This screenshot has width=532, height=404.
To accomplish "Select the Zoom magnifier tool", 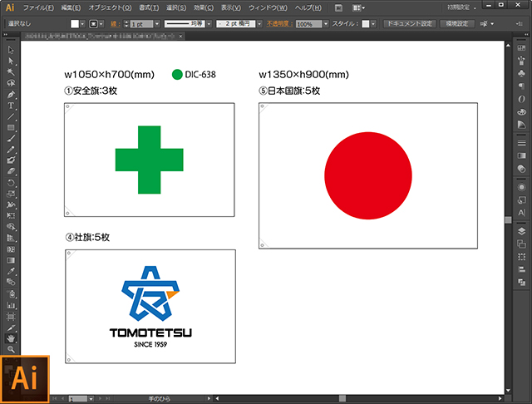I will click(x=11, y=349).
